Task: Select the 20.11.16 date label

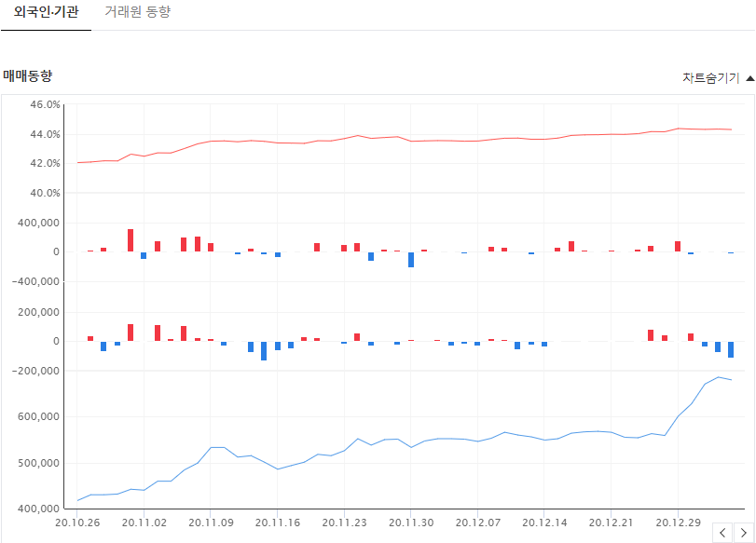Action: point(278,523)
